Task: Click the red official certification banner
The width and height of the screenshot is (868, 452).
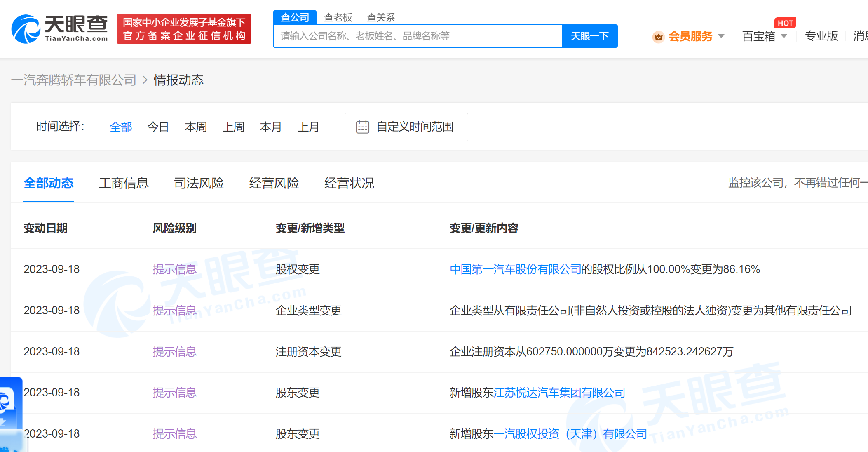Action: click(184, 29)
